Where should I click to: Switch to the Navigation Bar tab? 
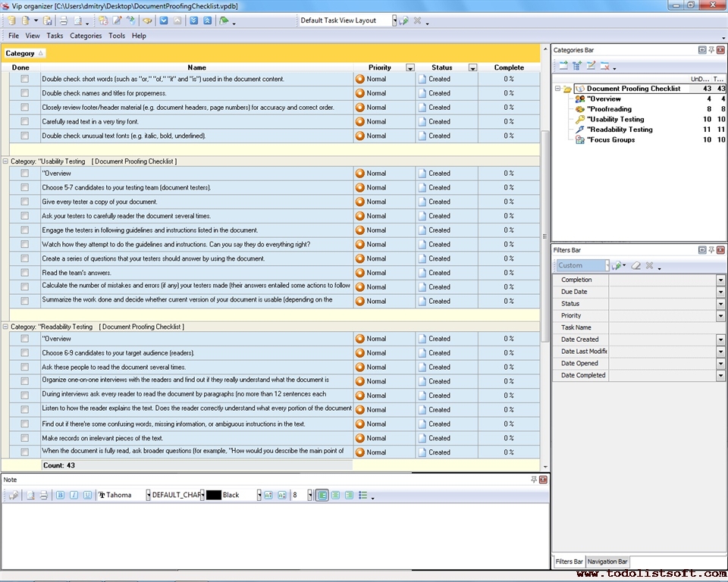[607, 562]
